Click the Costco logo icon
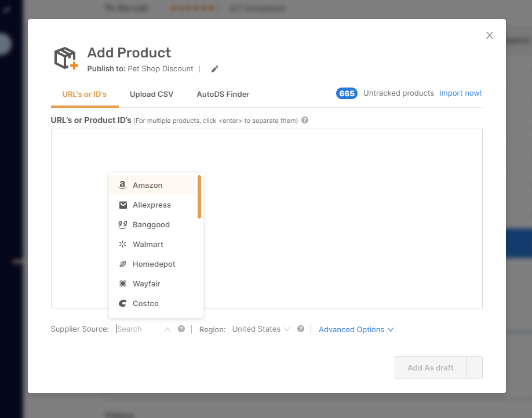This screenshot has width=532, height=418. (122, 303)
